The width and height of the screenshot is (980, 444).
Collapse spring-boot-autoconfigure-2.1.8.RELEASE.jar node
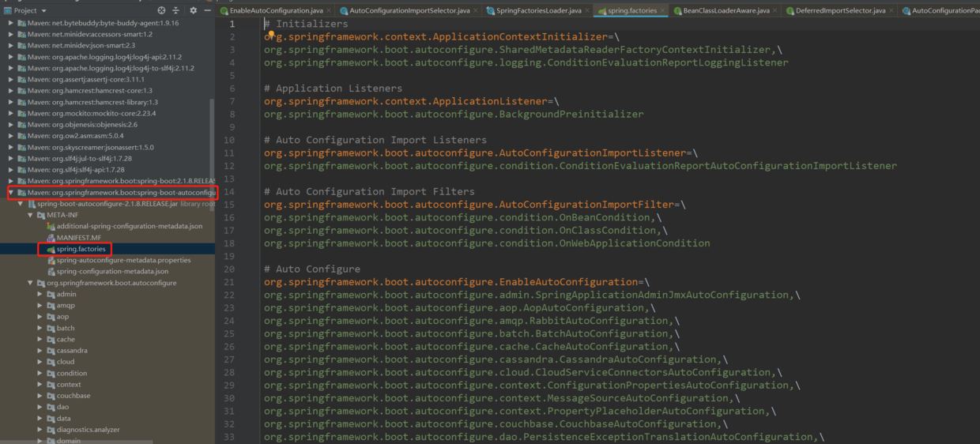[x=21, y=204]
